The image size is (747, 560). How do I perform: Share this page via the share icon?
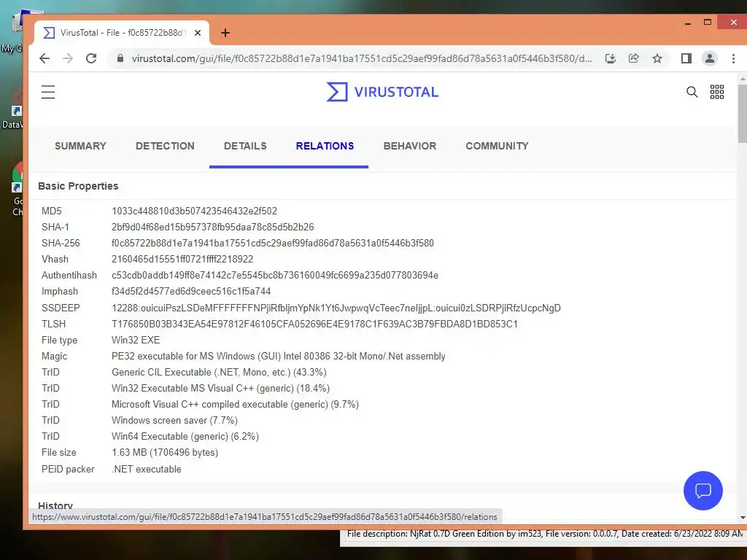point(634,58)
